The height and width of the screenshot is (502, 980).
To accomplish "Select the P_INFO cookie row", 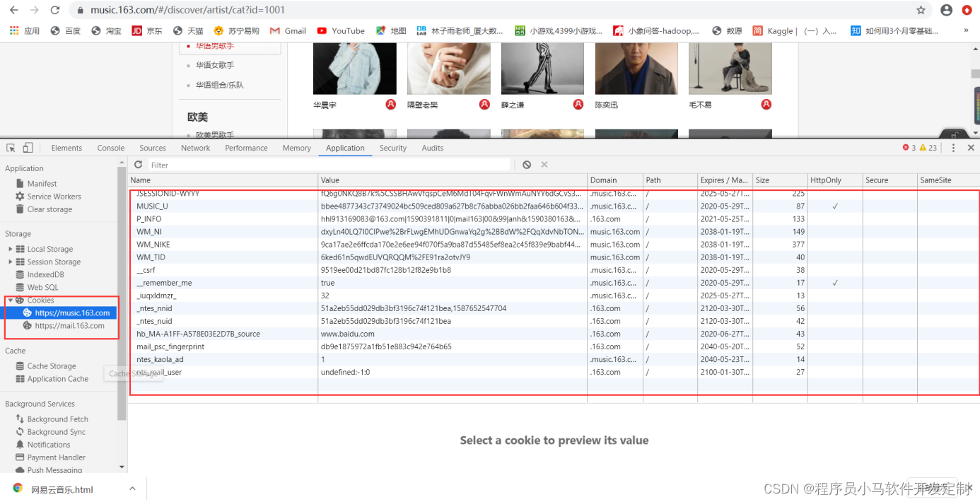I will tap(554, 219).
